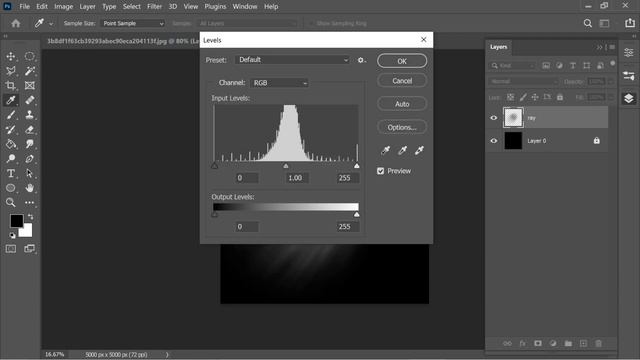Select the Smudge tool
This screenshot has height=360, width=640.
29,144
